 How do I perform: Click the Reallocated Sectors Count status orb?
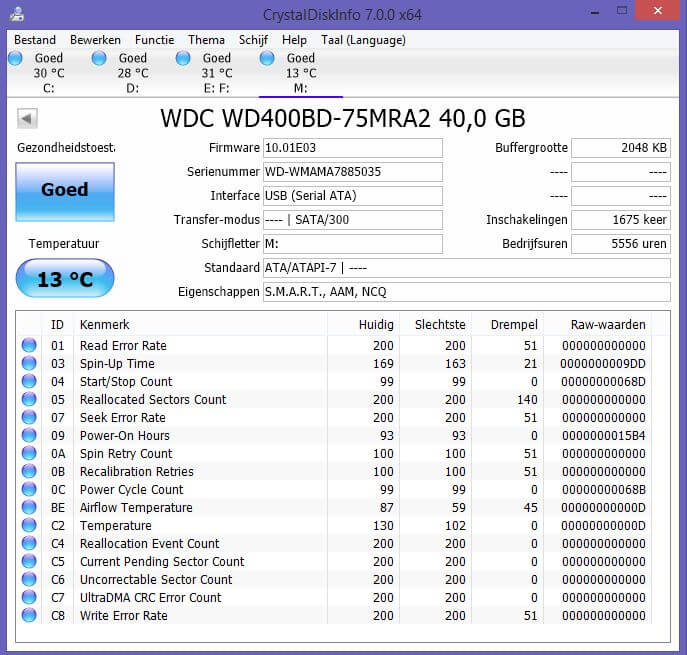coord(29,399)
